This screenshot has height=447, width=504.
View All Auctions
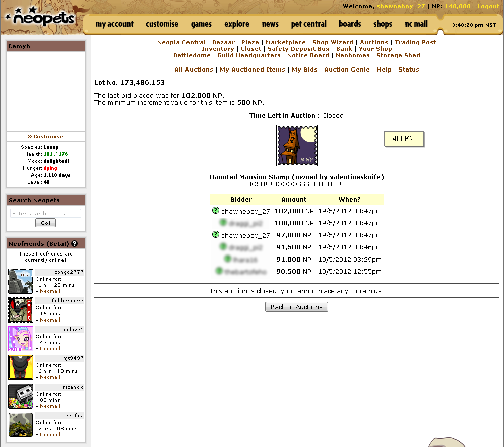pos(194,69)
